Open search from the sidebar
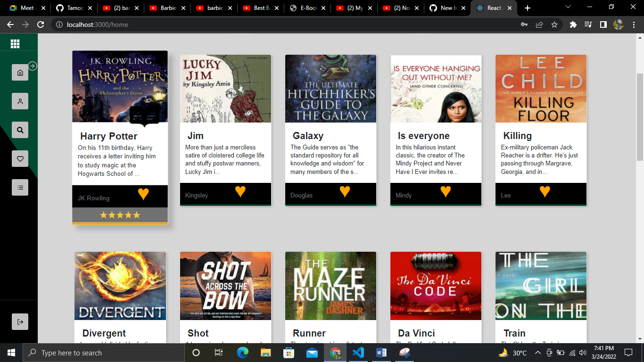 pos(19,130)
